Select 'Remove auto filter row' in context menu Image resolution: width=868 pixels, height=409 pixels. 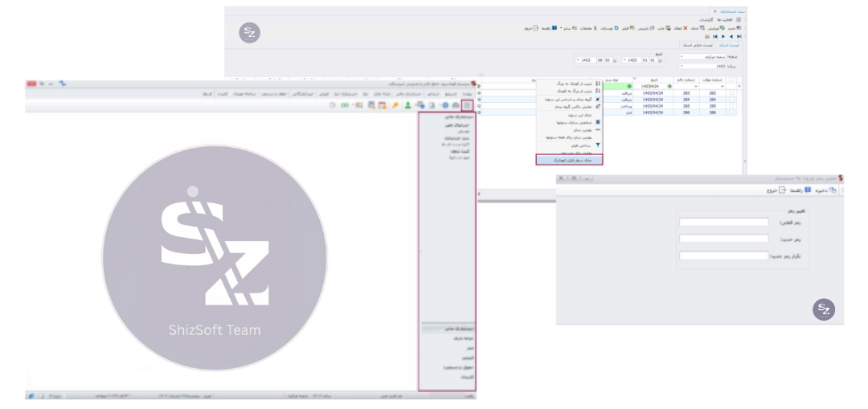click(x=570, y=160)
